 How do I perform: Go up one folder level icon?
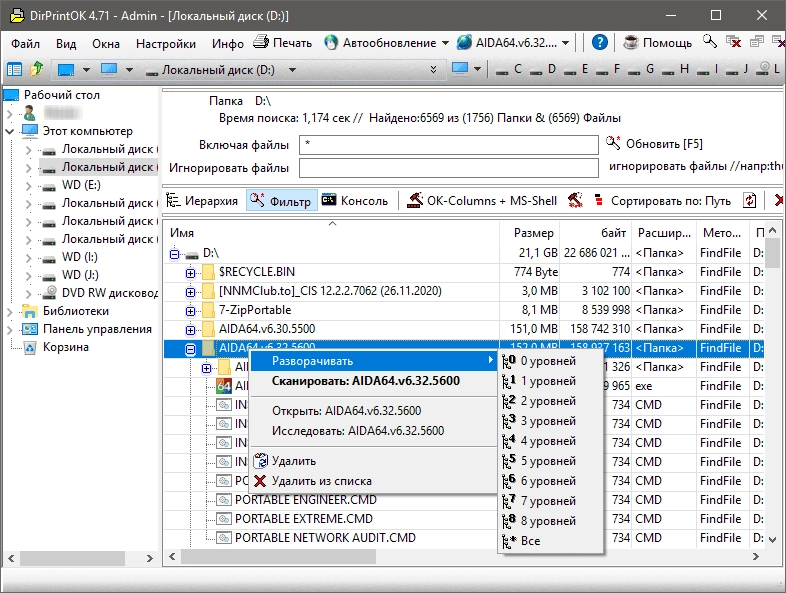[x=37, y=69]
